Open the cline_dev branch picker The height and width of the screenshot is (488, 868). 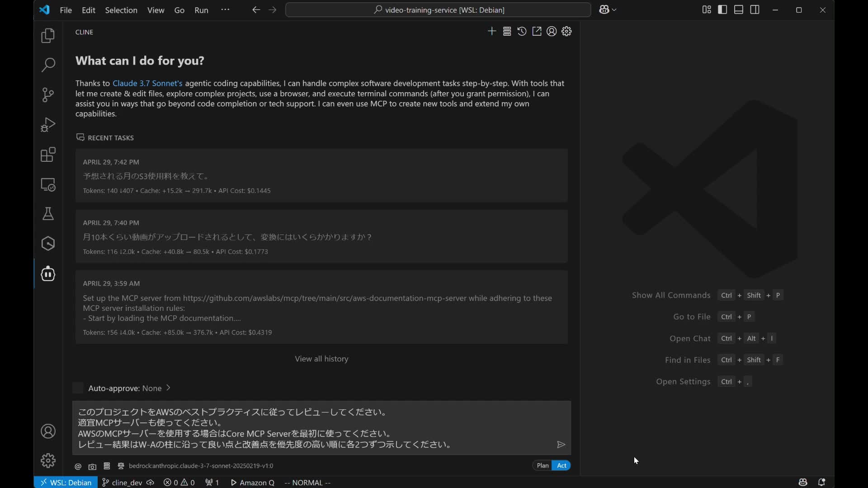pos(123,483)
